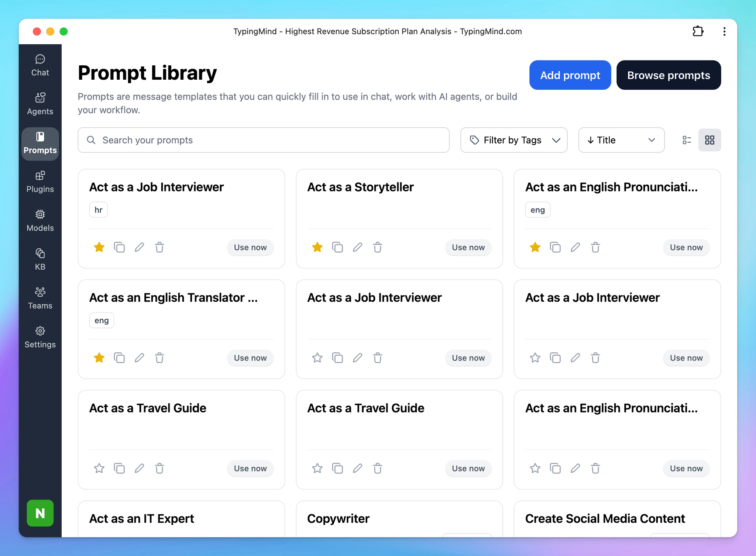
Task: Edit the hr-tagged Job Interviewer prompt
Action: point(139,247)
